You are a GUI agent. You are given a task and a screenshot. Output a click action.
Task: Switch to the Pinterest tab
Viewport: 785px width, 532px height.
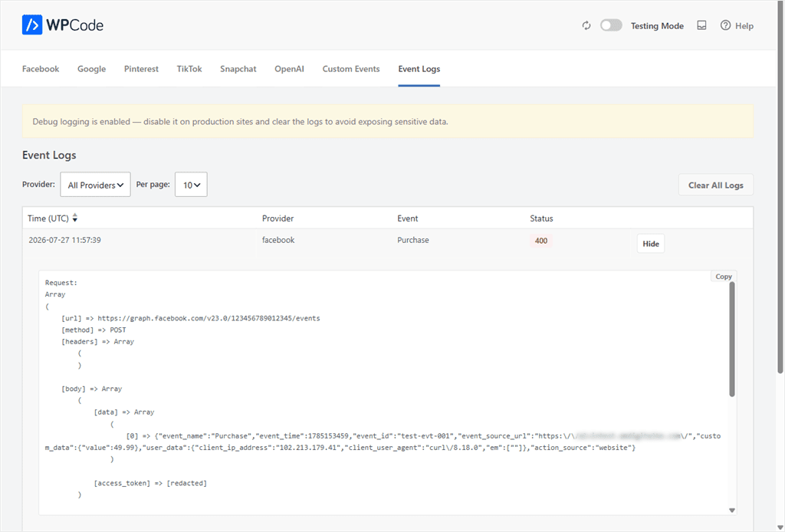pos(141,69)
